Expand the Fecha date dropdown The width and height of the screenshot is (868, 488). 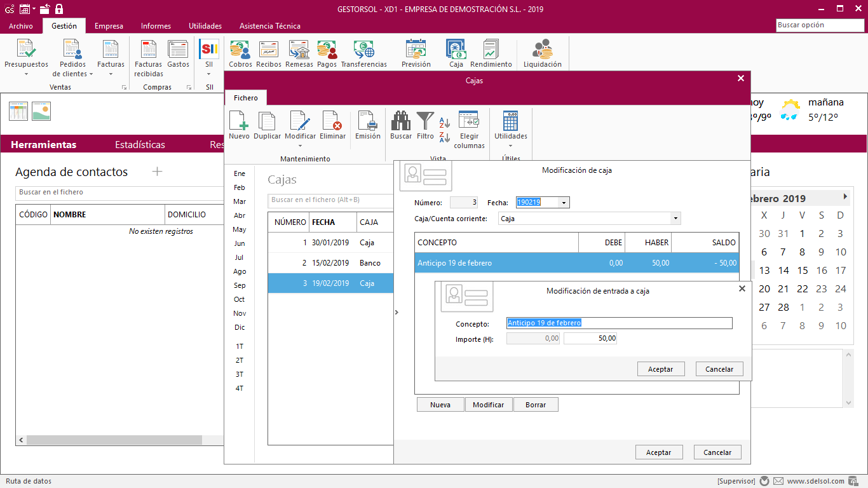click(x=564, y=203)
